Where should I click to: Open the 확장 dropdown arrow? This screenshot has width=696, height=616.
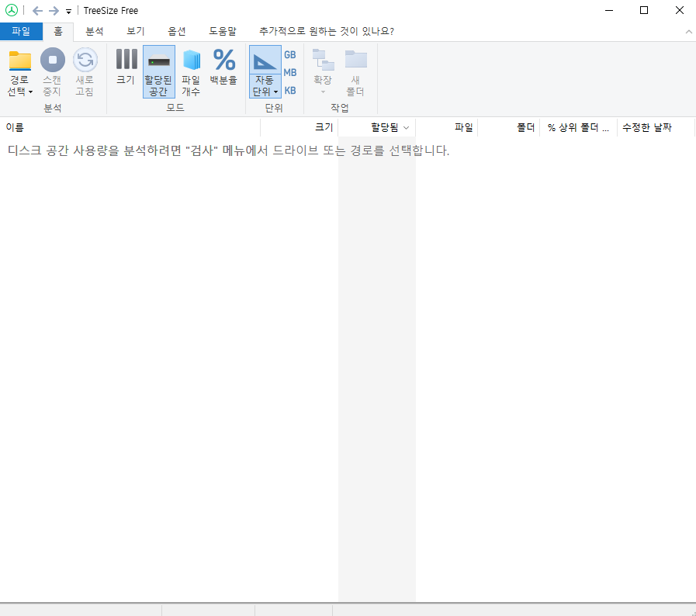point(322,92)
